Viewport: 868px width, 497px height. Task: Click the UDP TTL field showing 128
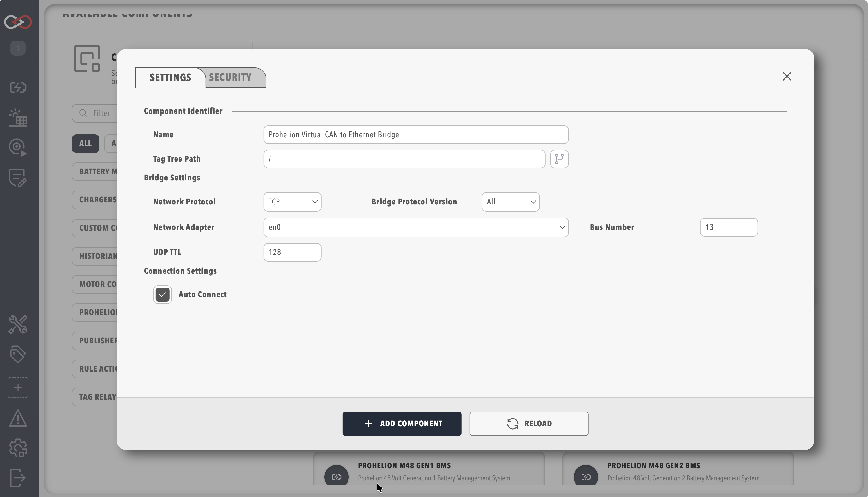point(292,252)
